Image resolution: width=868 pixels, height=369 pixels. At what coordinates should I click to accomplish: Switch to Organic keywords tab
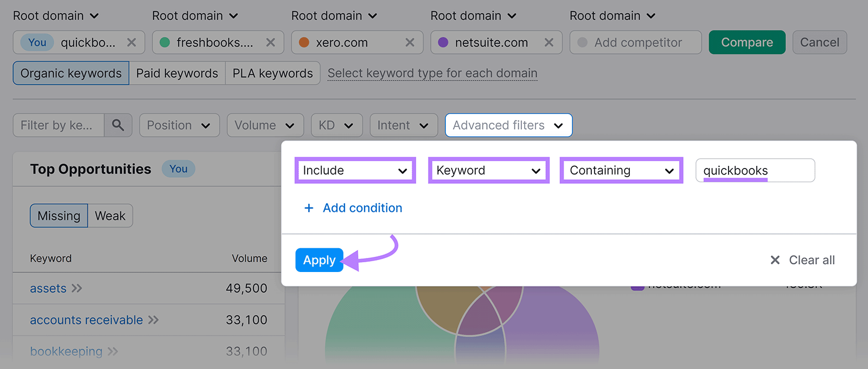click(x=71, y=73)
